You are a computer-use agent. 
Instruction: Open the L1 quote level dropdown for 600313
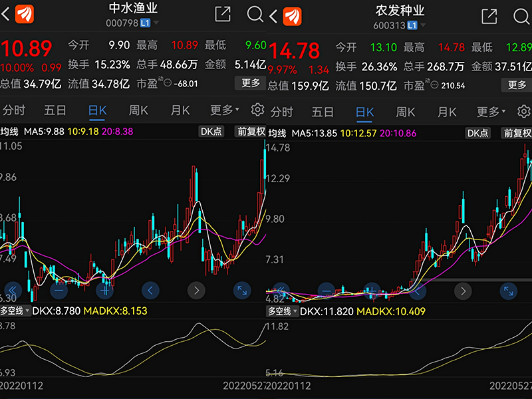click(x=416, y=25)
